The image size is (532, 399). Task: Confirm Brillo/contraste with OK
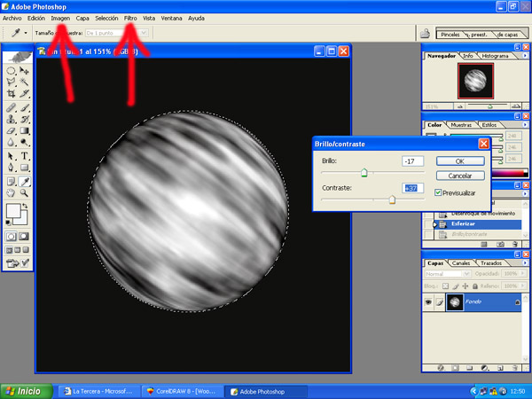pyautogui.click(x=460, y=161)
